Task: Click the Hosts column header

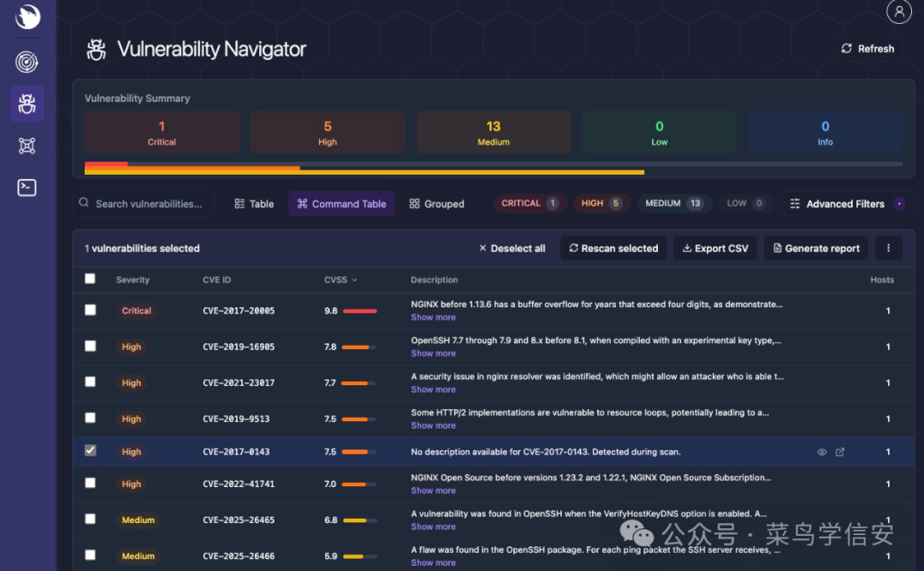Action: click(881, 280)
